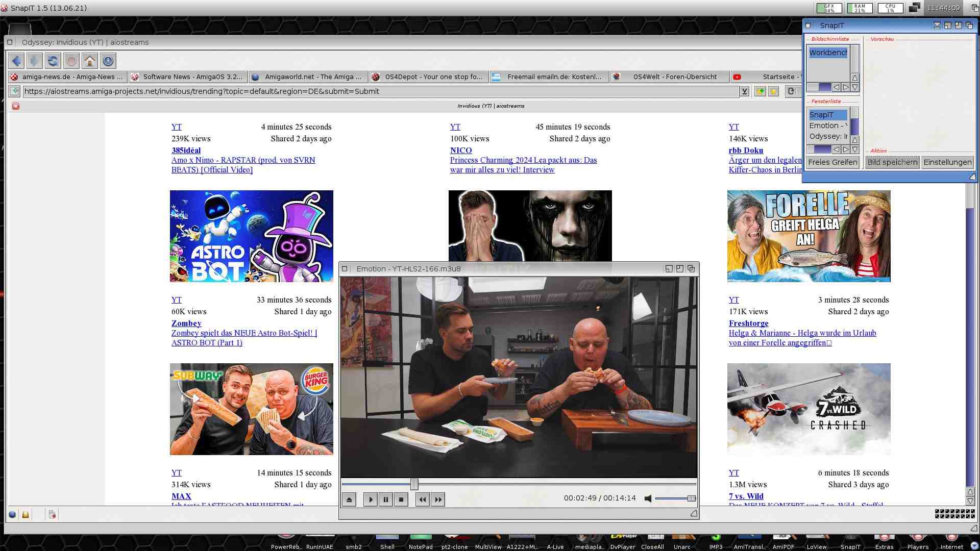Image resolution: width=980 pixels, height=551 pixels.
Task: Open the URL history dropdown arrow
Action: point(745,91)
